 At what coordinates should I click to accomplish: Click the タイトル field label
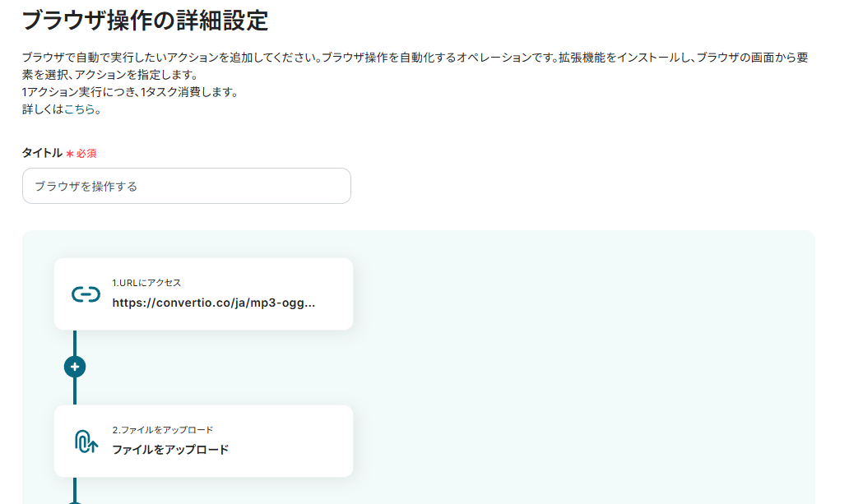tap(42, 153)
